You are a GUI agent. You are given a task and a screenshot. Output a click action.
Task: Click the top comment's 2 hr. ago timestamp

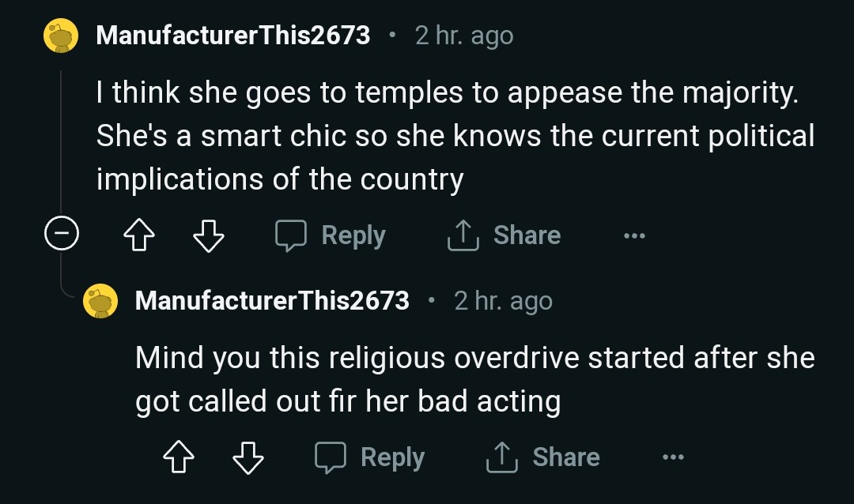click(464, 36)
